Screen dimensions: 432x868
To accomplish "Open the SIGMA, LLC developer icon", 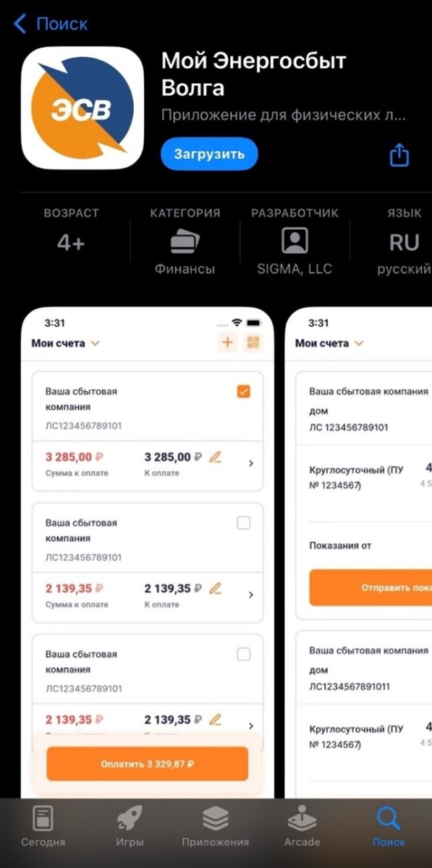I will click(295, 240).
